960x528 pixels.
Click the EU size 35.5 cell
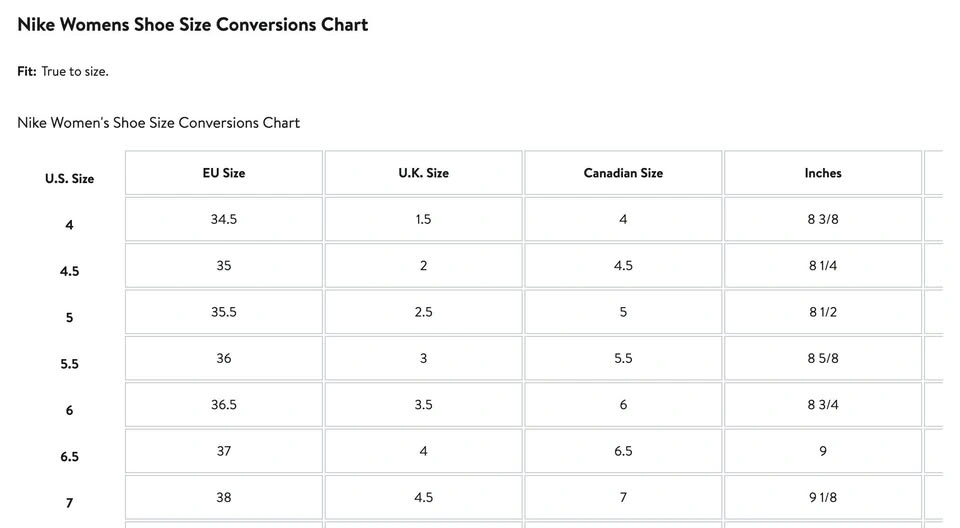223,312
